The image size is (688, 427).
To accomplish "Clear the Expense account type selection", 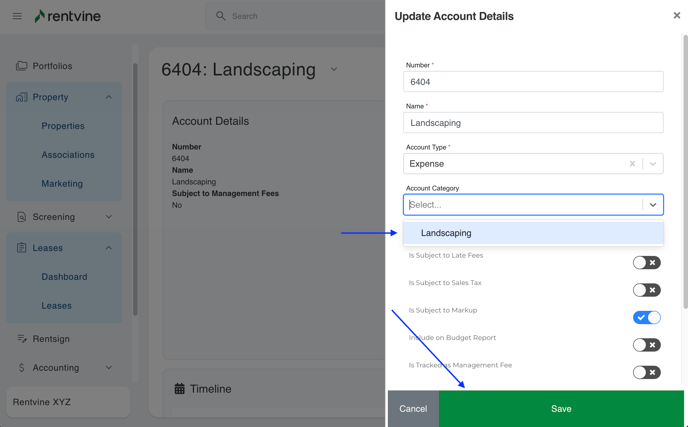I will point(632,164).
